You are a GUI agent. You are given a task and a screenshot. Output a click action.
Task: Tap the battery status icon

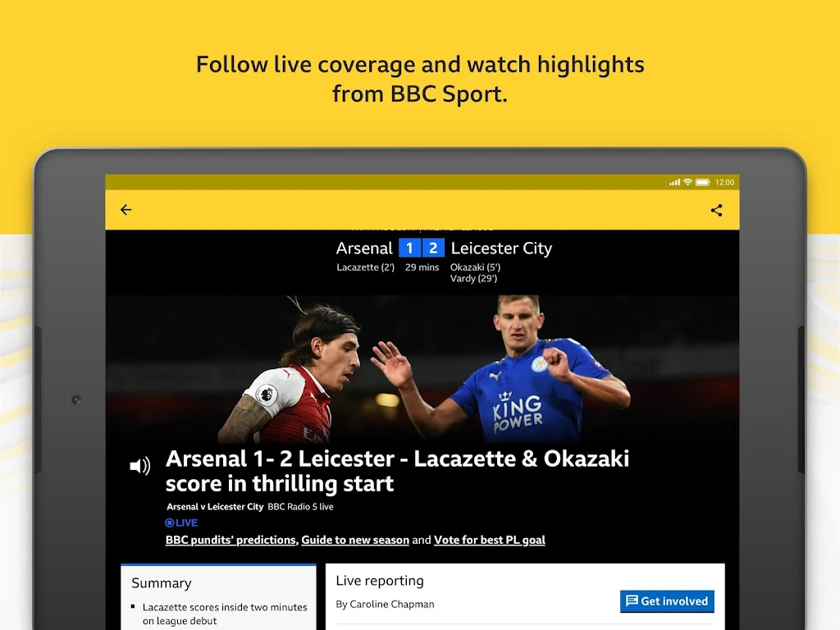702,182
